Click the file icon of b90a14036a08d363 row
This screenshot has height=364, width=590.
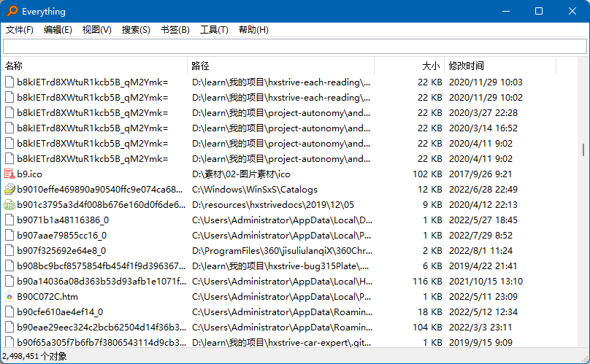pyautogui.click(x=9, y=282)
